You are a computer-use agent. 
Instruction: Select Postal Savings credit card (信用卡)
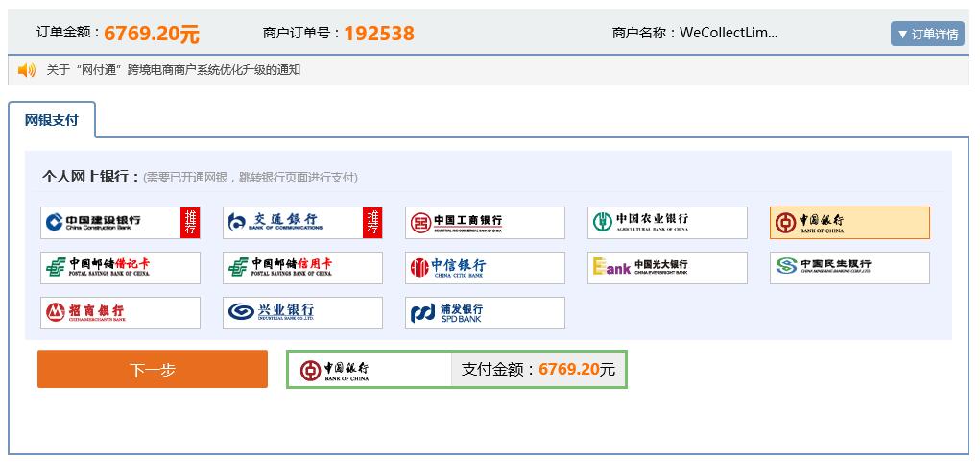tap(301, 268)
